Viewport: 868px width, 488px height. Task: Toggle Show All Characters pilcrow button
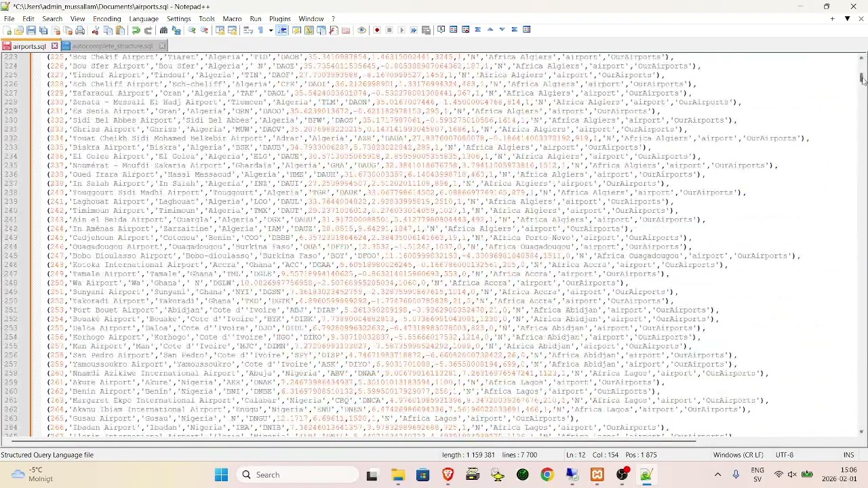[x=260, y=30]
